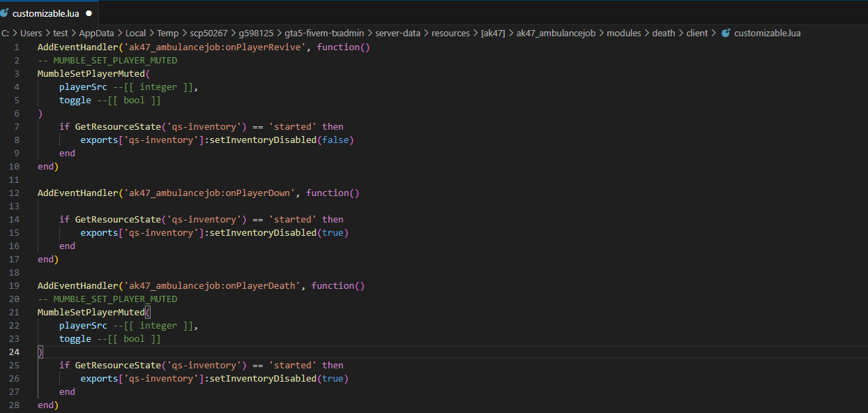Click MumbleSetPlayerMuted on line 3

coord(91,74)
